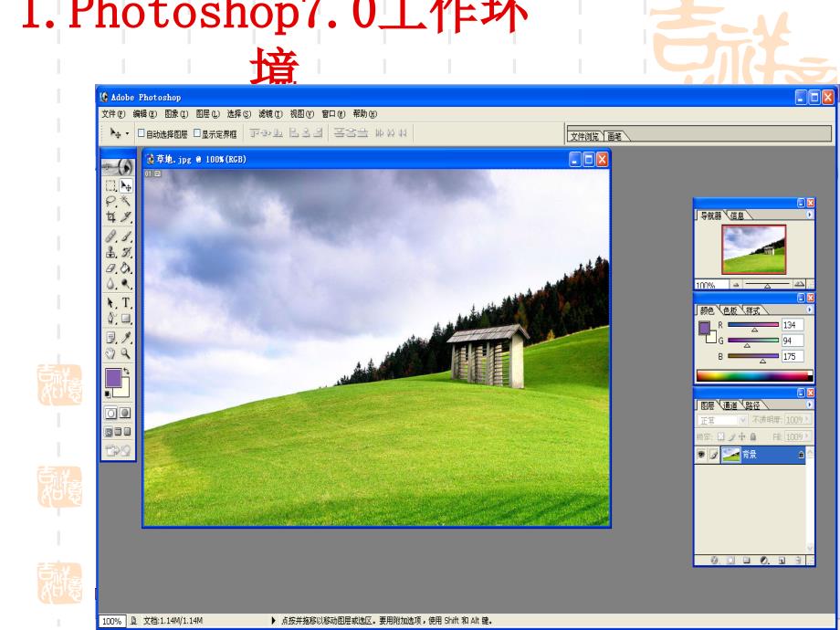The height and width of the screenshot is (630, 840).
Task: Click Adobe Online feather banner in toolbox
Action: coord(118,167)
